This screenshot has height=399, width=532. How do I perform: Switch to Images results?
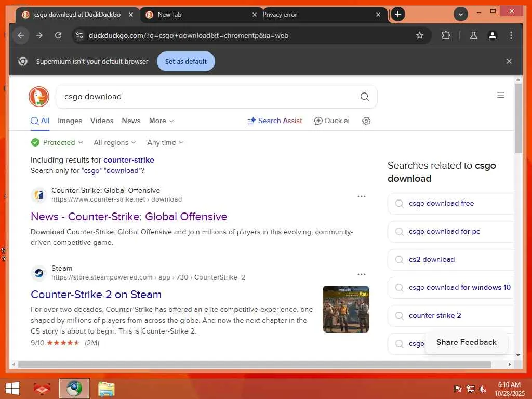pyautogui.click(x=70, y=121)
